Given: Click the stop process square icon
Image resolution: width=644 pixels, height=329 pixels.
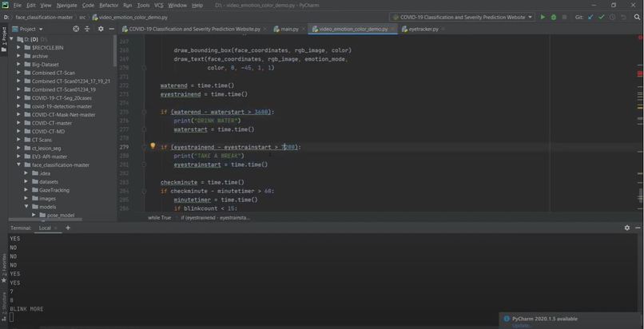Looking at the screenshot, I should 564,18.
